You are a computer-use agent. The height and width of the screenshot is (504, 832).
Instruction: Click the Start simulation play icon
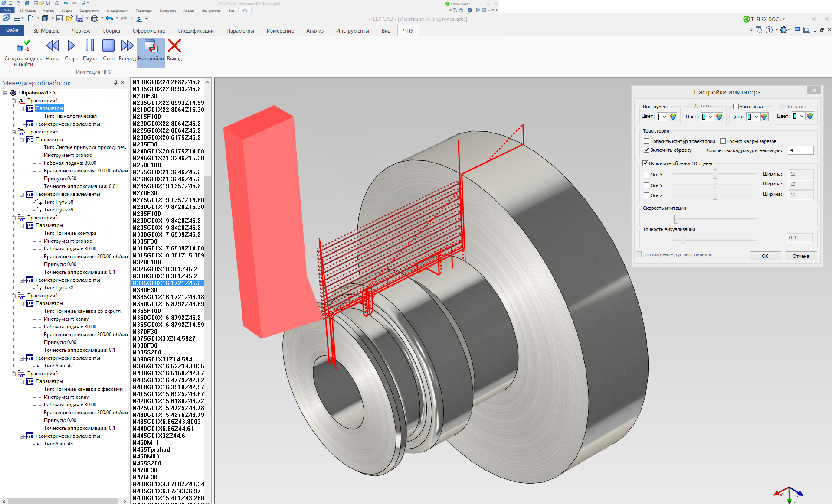(x=71, y=46)
